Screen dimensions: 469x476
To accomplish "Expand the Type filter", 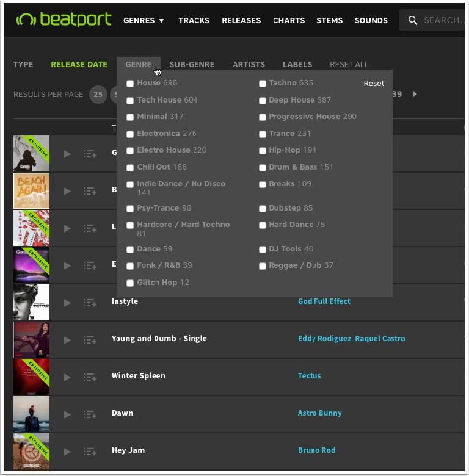I will click(23, 64).
